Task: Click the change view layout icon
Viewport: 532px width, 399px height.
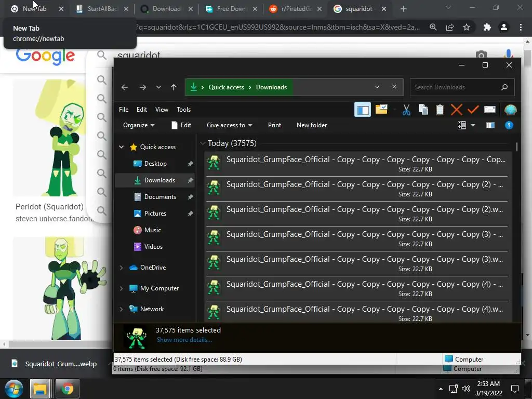Action: click(462, 125)
